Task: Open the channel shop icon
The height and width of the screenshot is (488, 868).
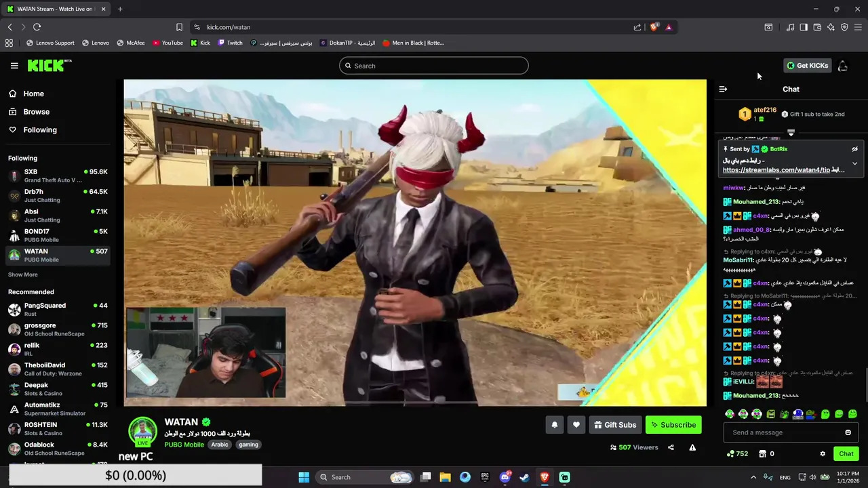Action: tap(762, 454)
